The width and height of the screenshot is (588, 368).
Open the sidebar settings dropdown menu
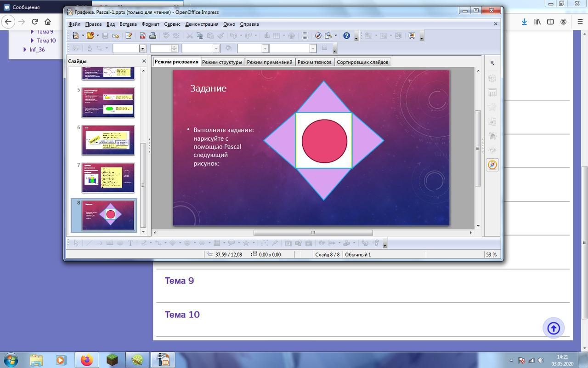pos(492,63)
